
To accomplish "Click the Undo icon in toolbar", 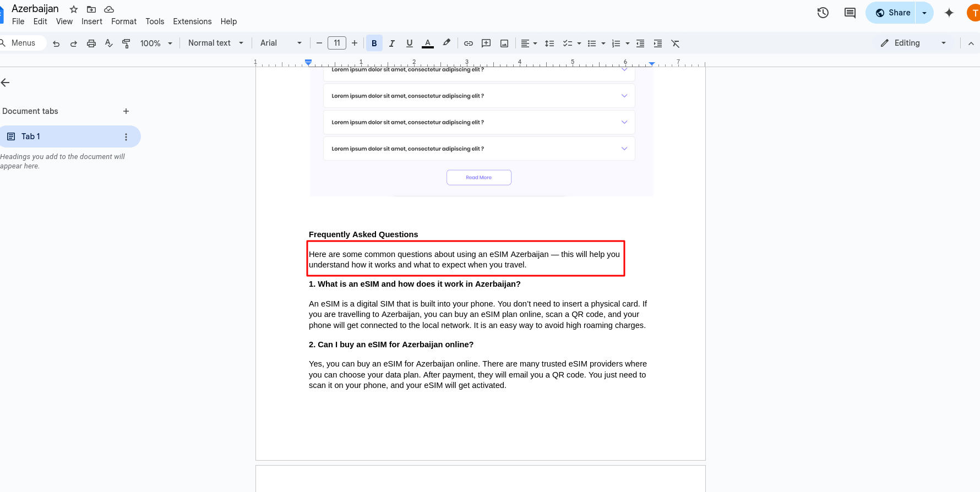I will click(x=56, y=43).
